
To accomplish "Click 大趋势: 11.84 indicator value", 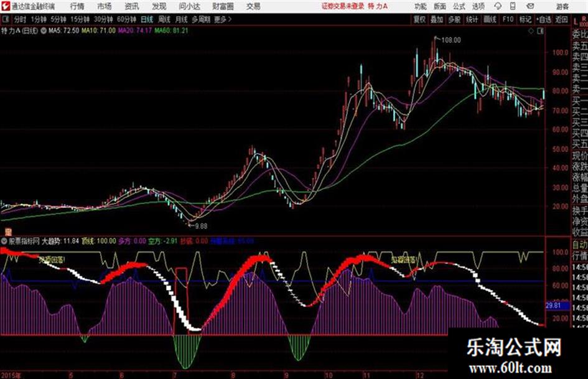I will pyautogui.click(x=60, y=241).
